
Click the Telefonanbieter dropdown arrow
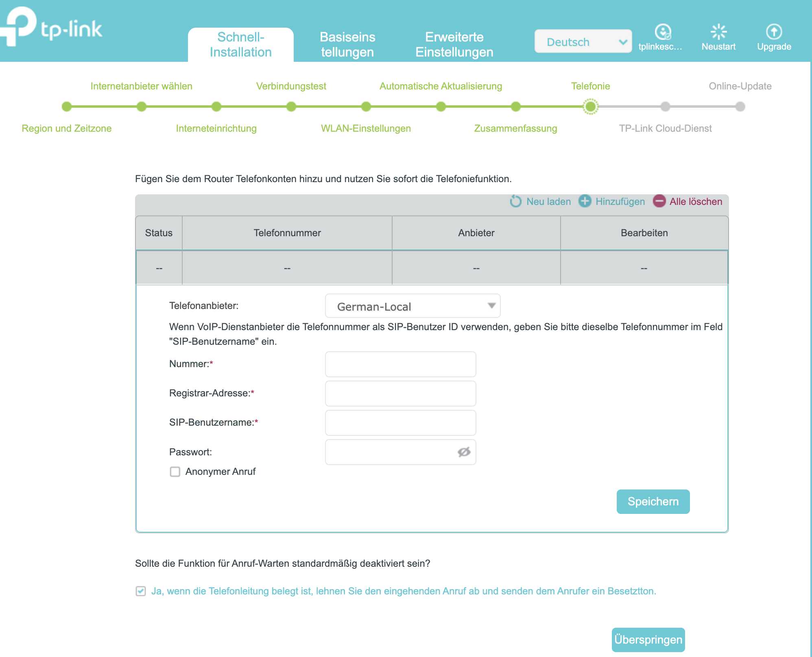(491, 306)
